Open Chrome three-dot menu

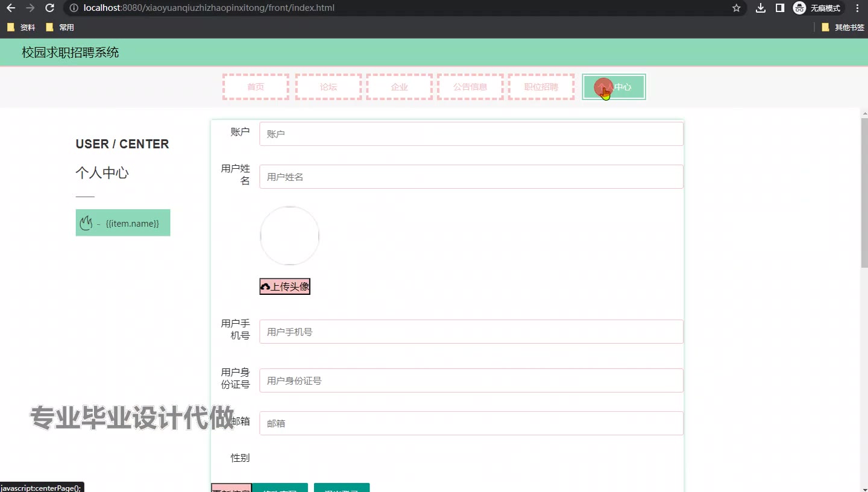(x=857, y=8)
